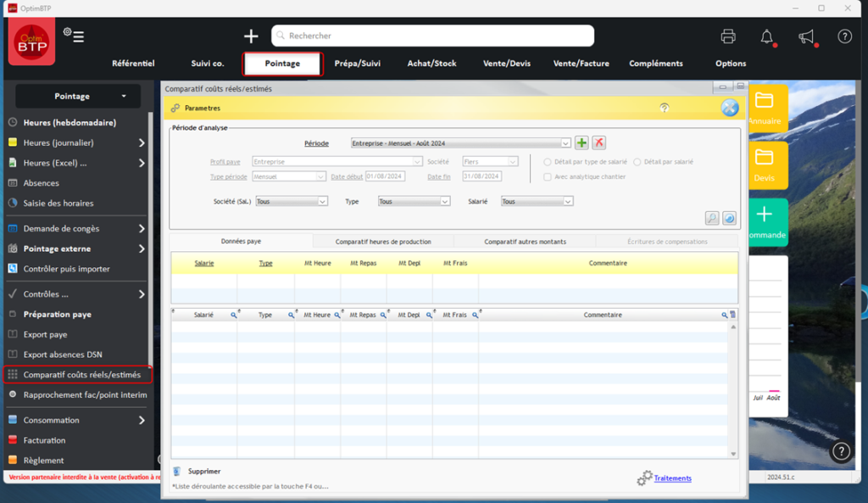Click the magnifier search icon in Période panel
The height and width of the screenshot is (503, 868).
tap(712, 218)
